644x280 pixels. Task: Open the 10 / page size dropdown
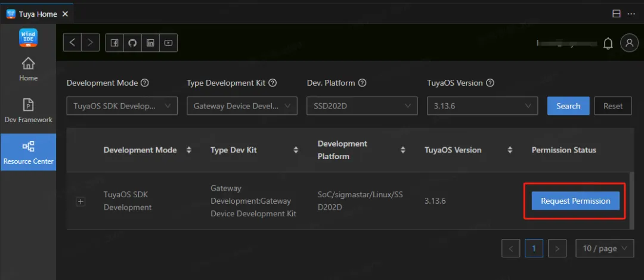[605, 248]
